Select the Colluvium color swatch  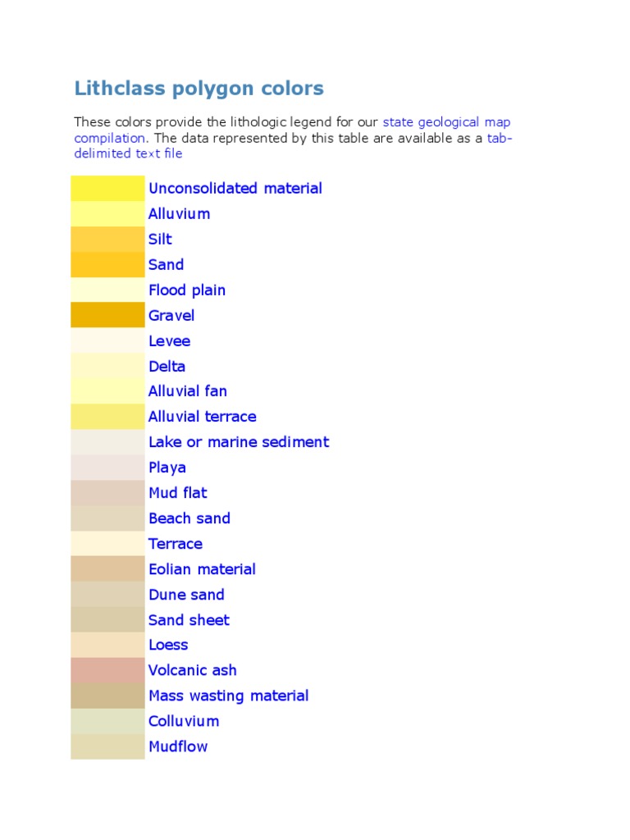[107, 721]
